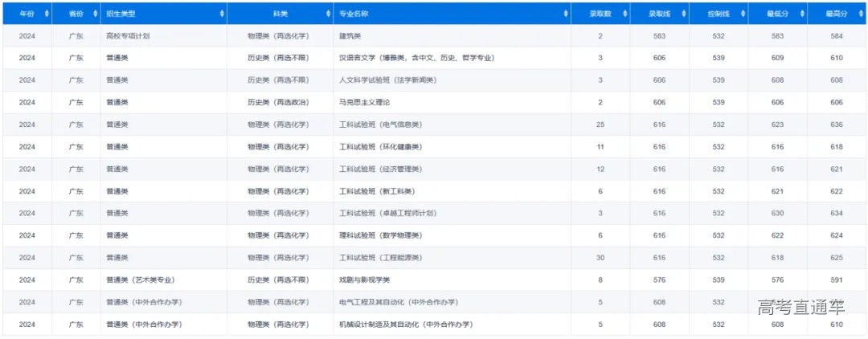868x339 pixels.
Task: Click the 普通类（艺术类专业） admission type cell
Action: point(140,280)
